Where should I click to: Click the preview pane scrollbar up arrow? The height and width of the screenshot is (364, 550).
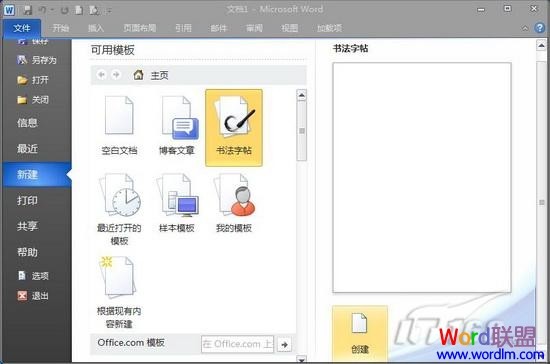[541, 45]
